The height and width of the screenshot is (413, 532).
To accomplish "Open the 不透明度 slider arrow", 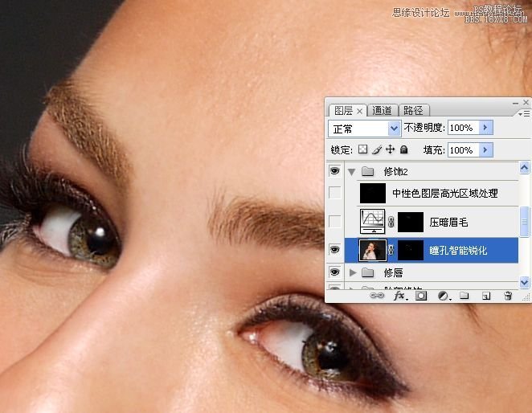I will (x=486, y=128).
